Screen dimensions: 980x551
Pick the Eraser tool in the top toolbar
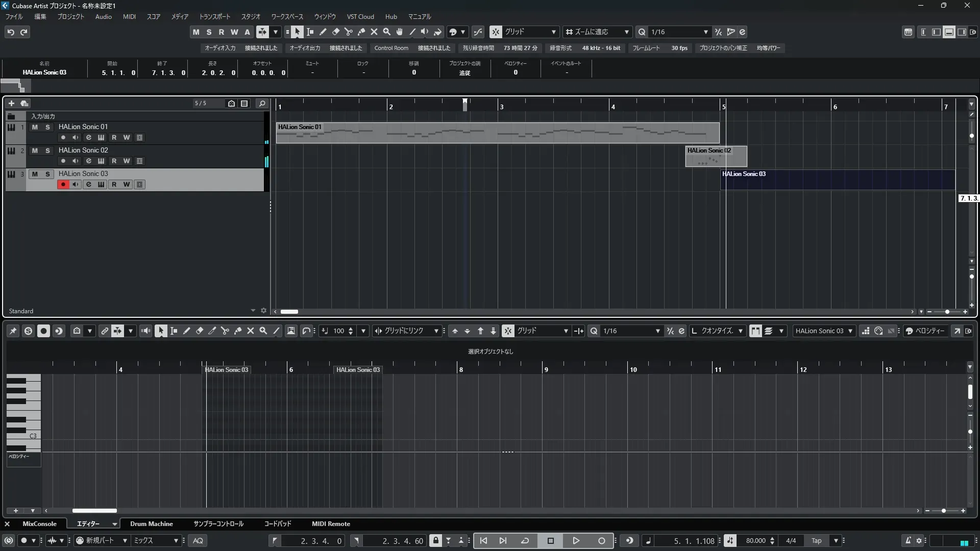tap(336, 32)
